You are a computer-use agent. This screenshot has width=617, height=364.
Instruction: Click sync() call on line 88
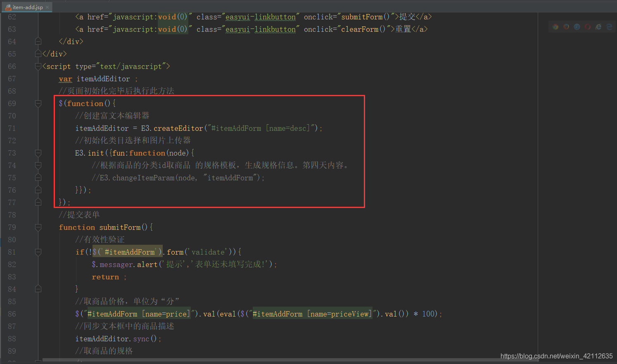(145, 339)
